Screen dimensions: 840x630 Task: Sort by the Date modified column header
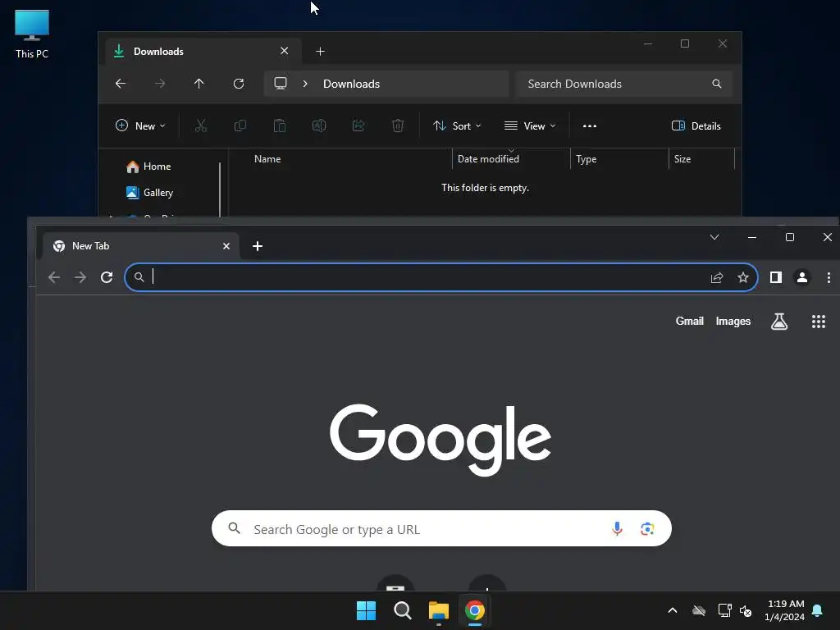click(488, 159)
